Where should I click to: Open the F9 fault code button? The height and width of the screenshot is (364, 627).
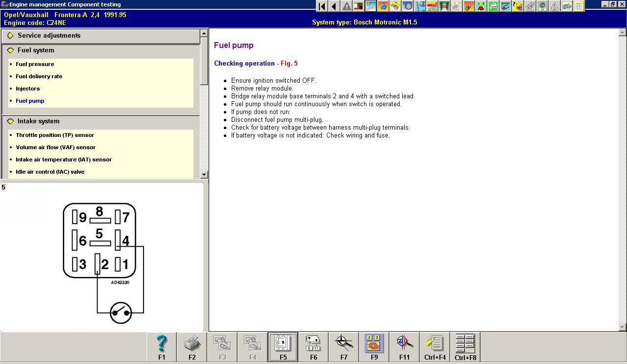374,347
